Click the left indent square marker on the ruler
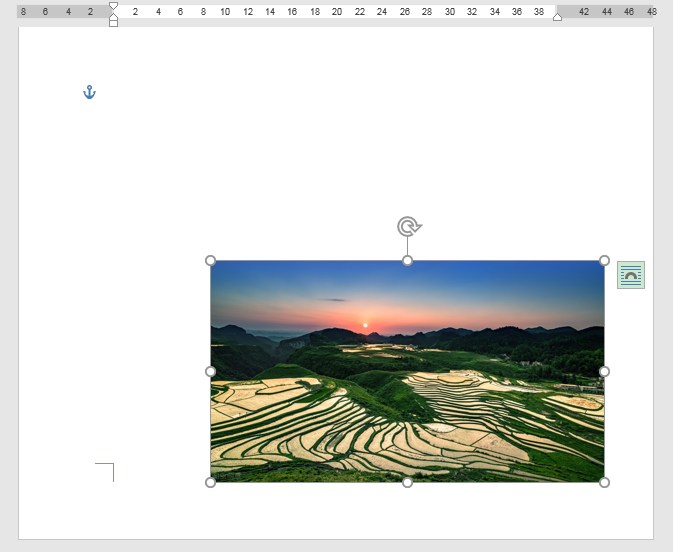The height and width of the screenshot is (552, 673). (x=113, y=23)
